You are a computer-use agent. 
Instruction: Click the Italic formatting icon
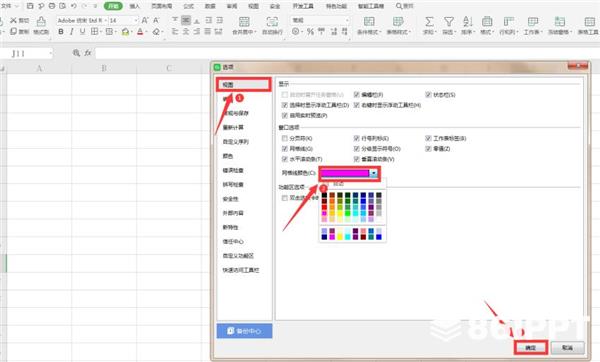click(72, 32)
